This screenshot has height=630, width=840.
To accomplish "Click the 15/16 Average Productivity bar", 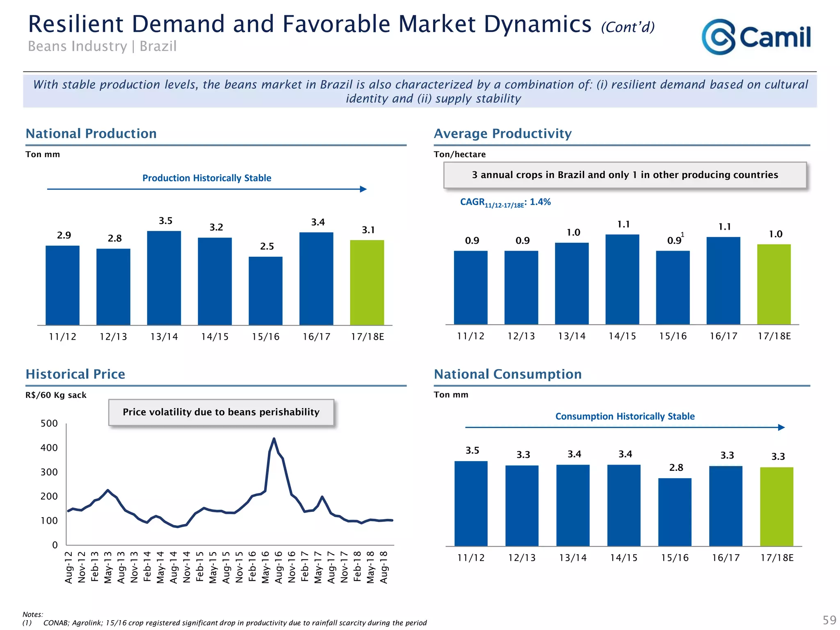I will [x=673, y=288].
